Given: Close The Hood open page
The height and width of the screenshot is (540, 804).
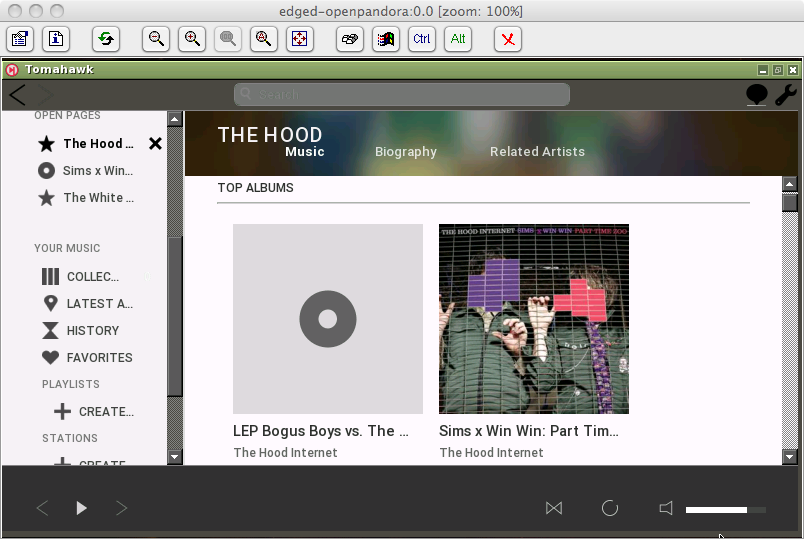Looking at the screenshot, I should (x=155, y=143).
